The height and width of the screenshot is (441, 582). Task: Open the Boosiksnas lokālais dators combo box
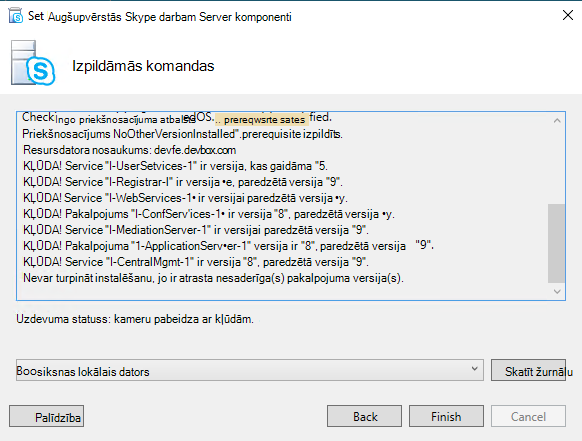250,370
